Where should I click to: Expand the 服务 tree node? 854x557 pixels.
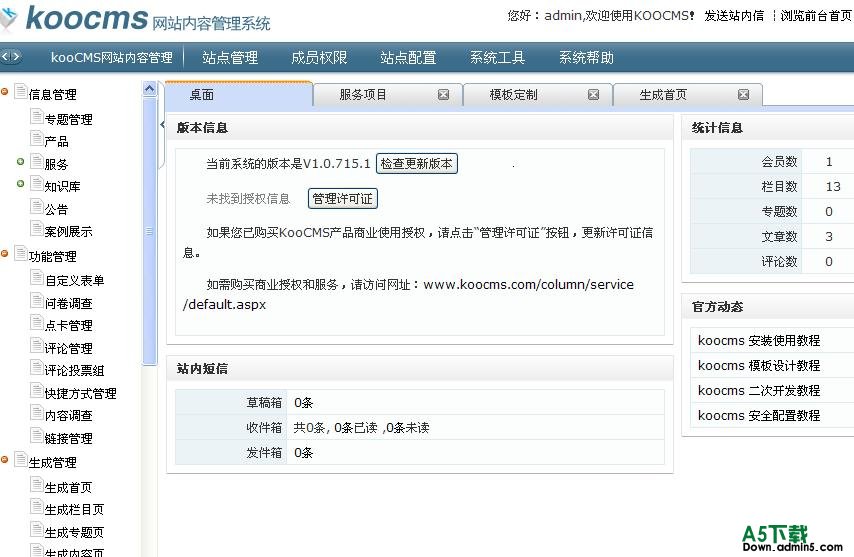click(x=21, y=162)
